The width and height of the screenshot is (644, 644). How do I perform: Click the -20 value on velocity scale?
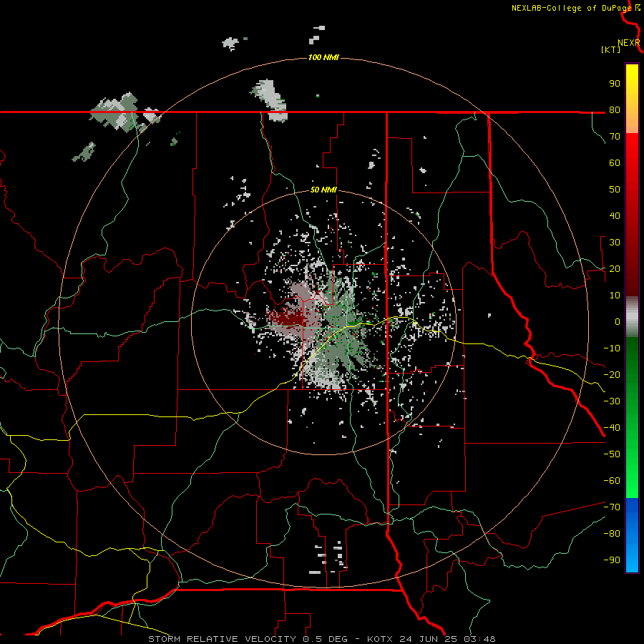pos(612,374)
